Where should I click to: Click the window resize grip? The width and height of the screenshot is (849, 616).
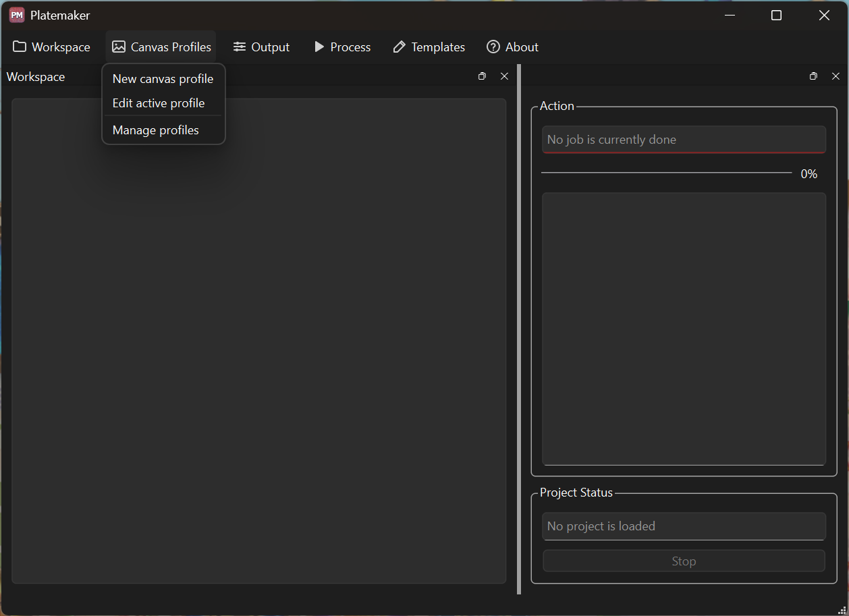coord(842,609)
